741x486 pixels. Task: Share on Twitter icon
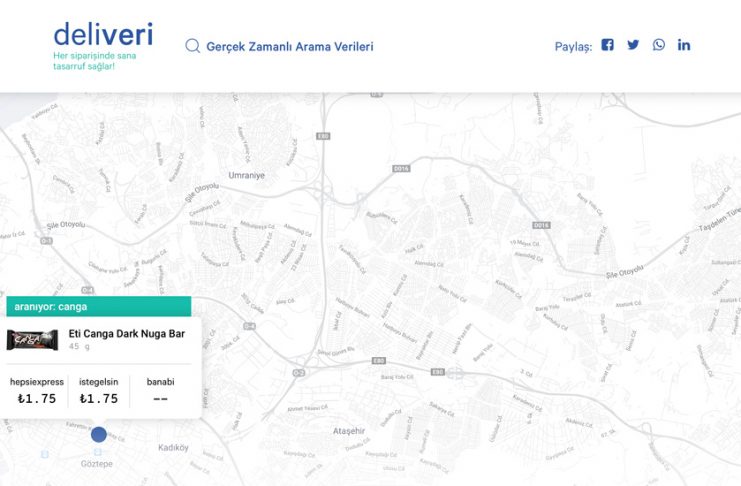633,45
